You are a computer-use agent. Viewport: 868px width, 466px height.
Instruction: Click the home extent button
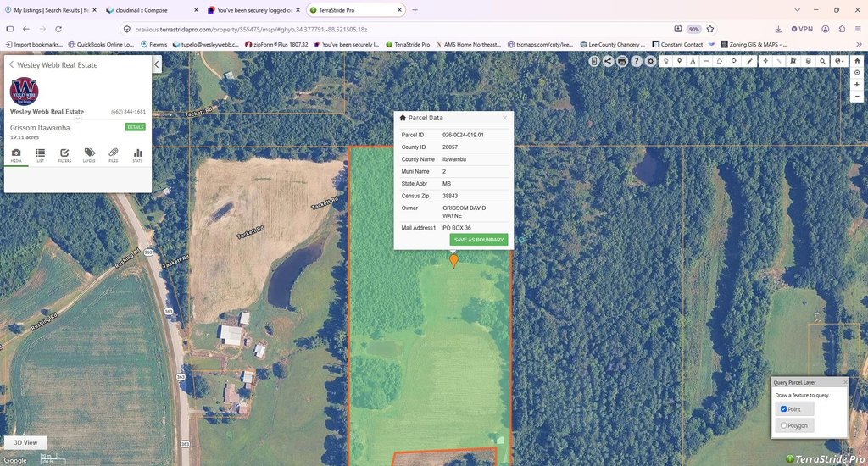(857, 61)
